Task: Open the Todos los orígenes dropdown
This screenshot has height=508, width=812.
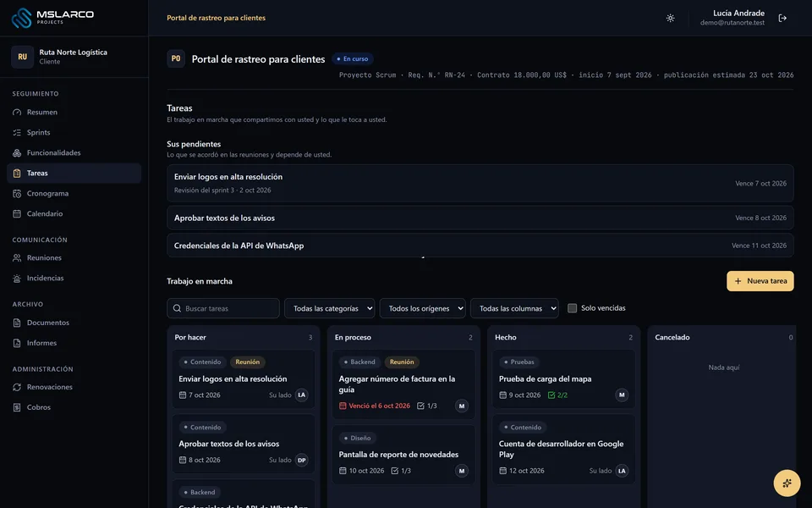Action: point(423,308)
